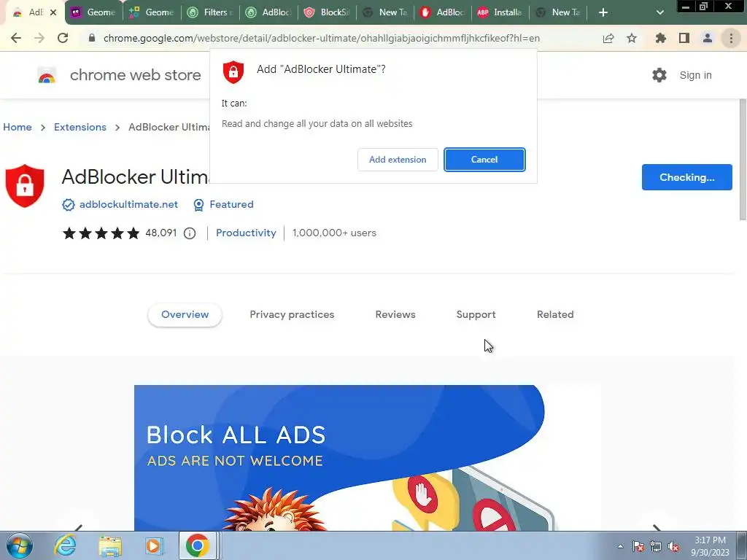Close the current AdBlocker tab
Image resolution: width=747 pixels, height=560 pixels.
pos(53,12)
